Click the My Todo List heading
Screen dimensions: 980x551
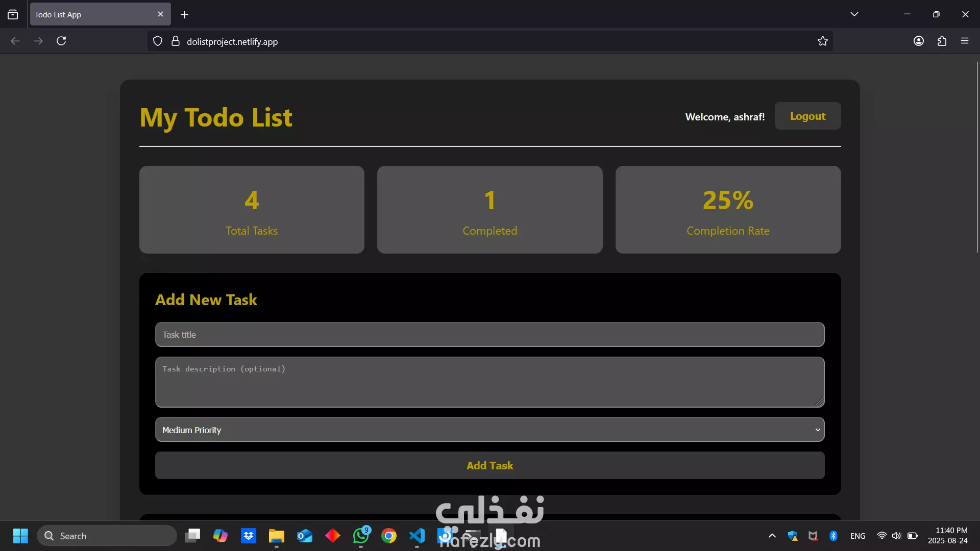[216, 118]
